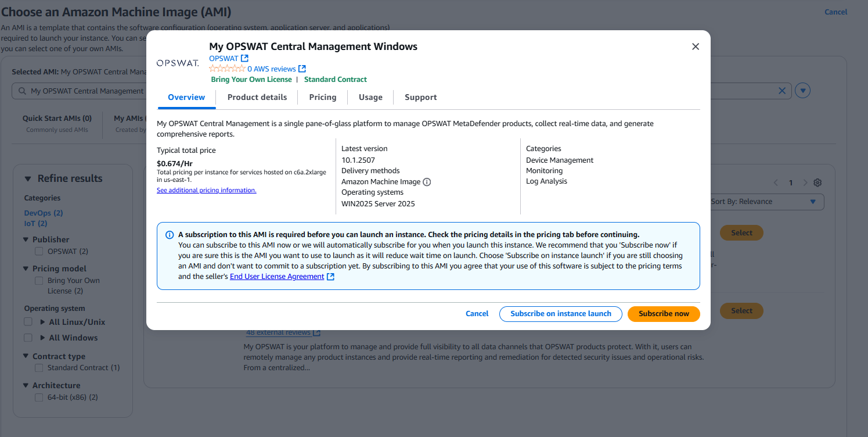Screen dimensions: 868x437
Task: Check the 64-bit (x86) checkbox
Action: click(x=39, y=397)
